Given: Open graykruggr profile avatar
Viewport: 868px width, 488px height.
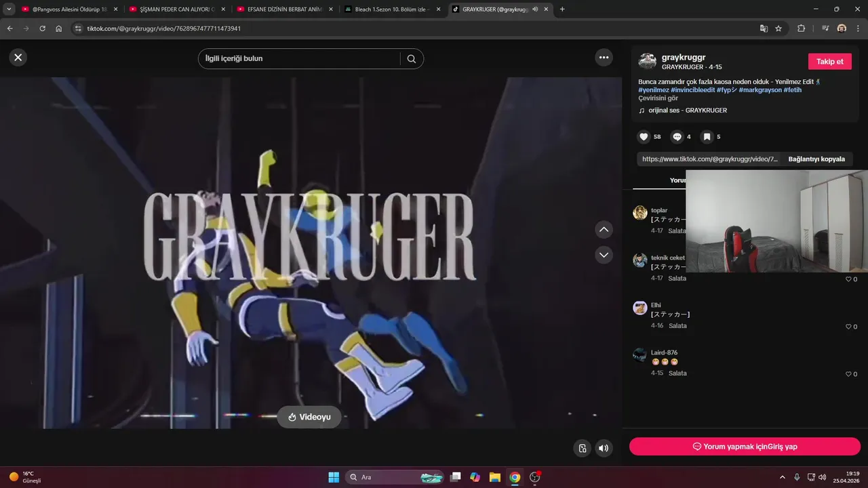Looking at the screenshot, I should [x=647, y=62].
